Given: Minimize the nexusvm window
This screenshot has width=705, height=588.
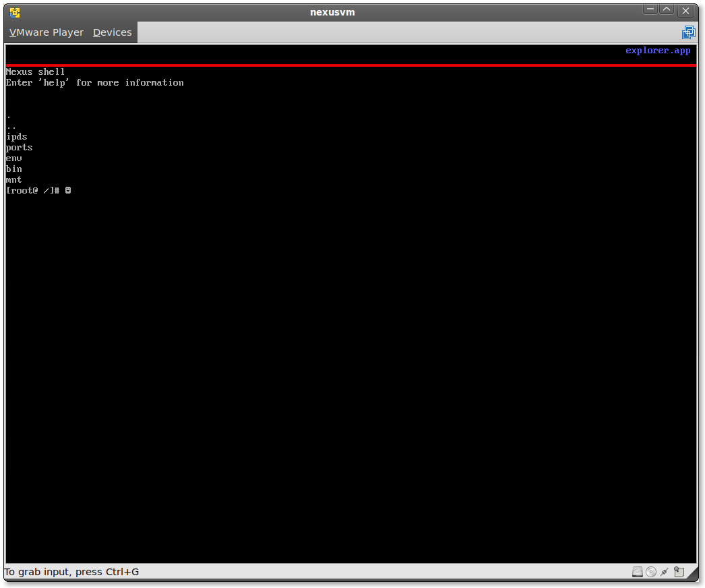Looking at the screenshot, I should coord(650,10).
